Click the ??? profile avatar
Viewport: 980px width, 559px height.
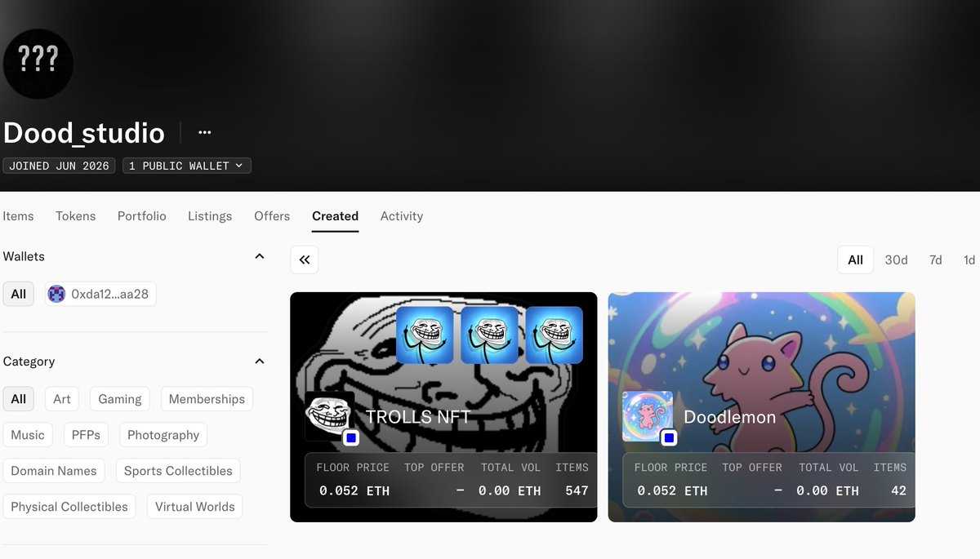(38, 64)
